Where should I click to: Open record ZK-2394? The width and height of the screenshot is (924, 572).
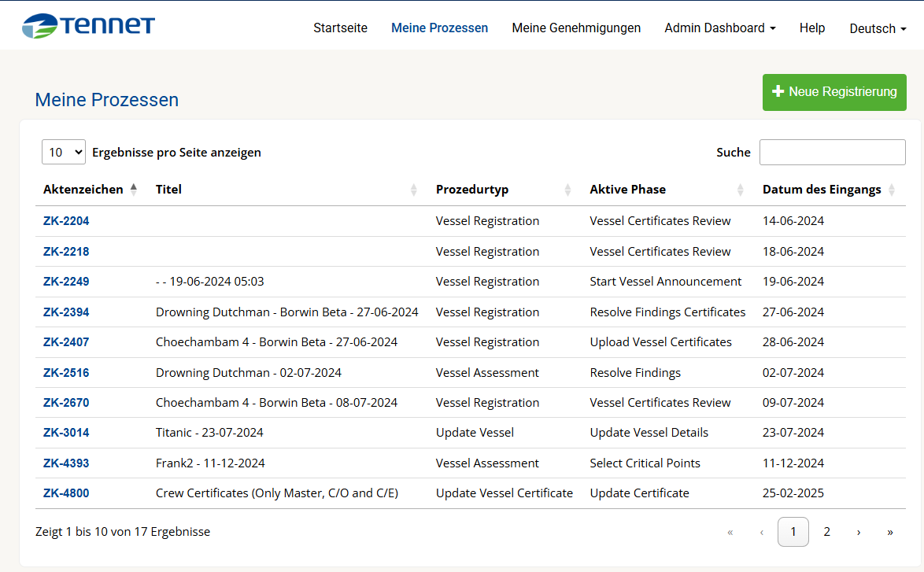[x=66, y=312]
